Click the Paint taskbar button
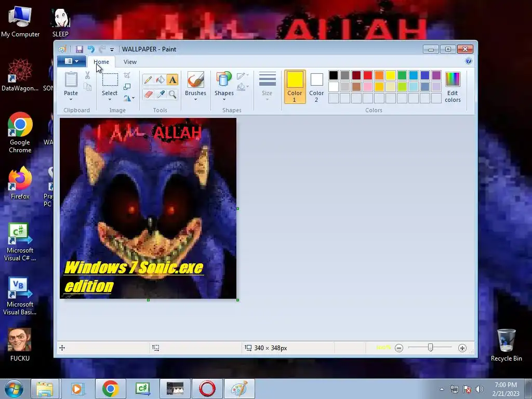532x399 pixels. [240, 389]
